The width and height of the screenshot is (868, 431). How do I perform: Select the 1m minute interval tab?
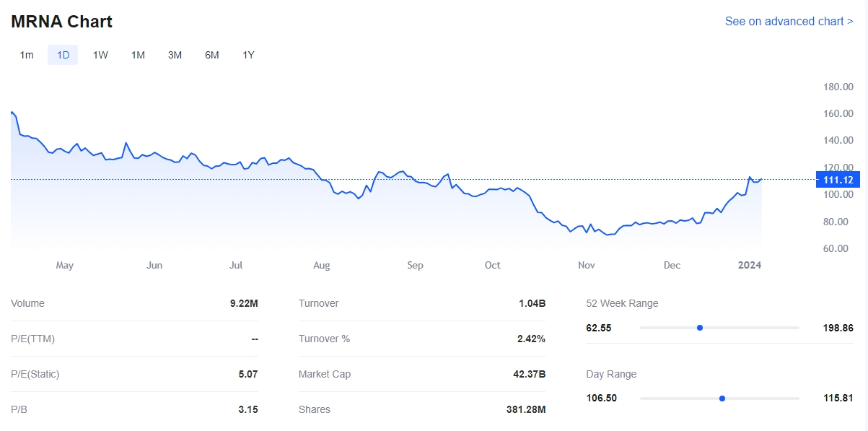point(27,55)
